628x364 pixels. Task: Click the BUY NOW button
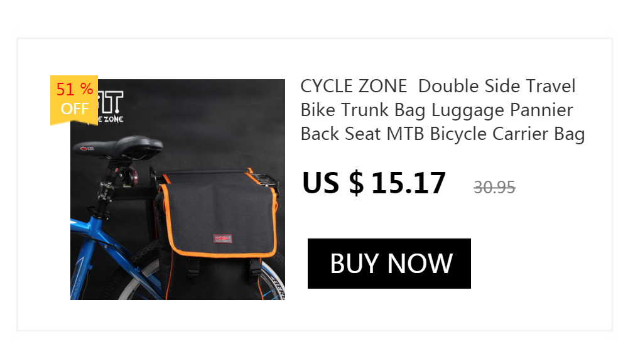pyautogui.click(x=389, y=263)
